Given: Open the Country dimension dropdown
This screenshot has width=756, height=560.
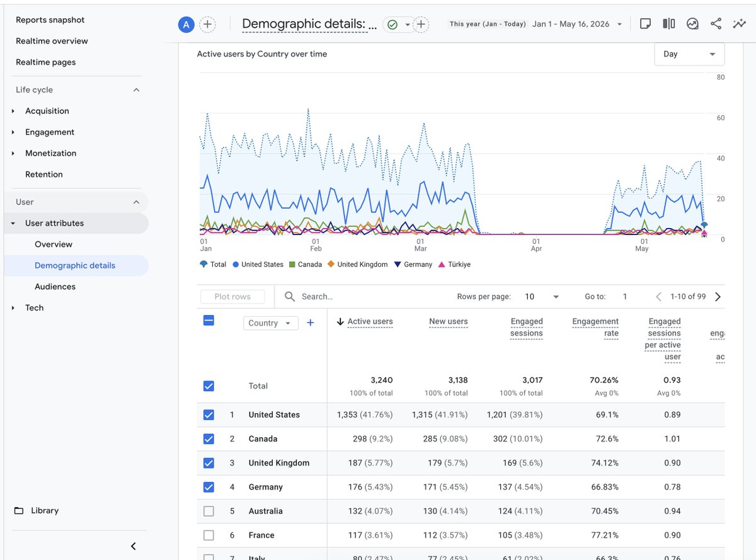Looking at the screenshot, I should point(270,323).
